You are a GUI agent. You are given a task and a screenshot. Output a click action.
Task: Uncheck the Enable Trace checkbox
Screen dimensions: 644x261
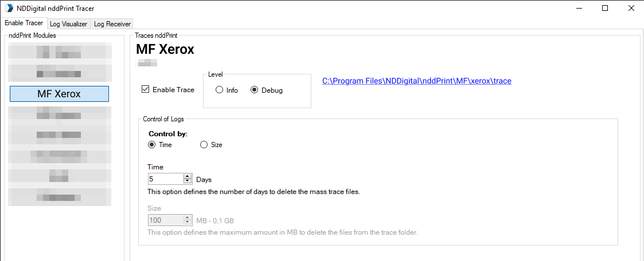(146, 90)
